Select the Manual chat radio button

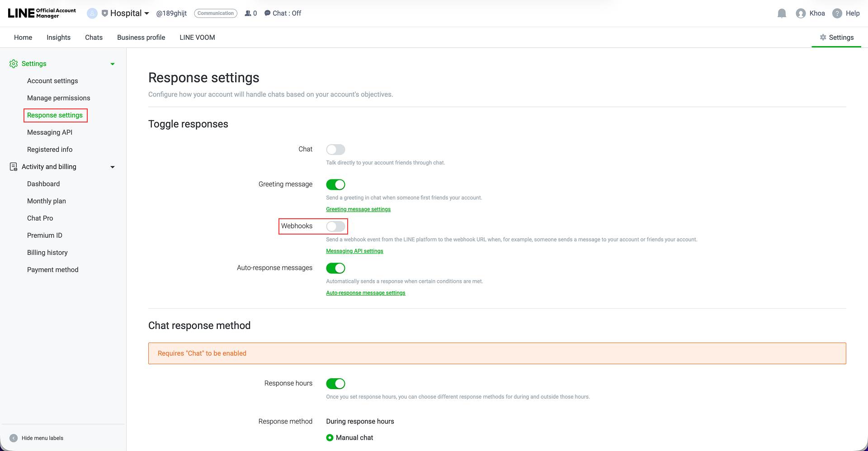click(330, 437)
